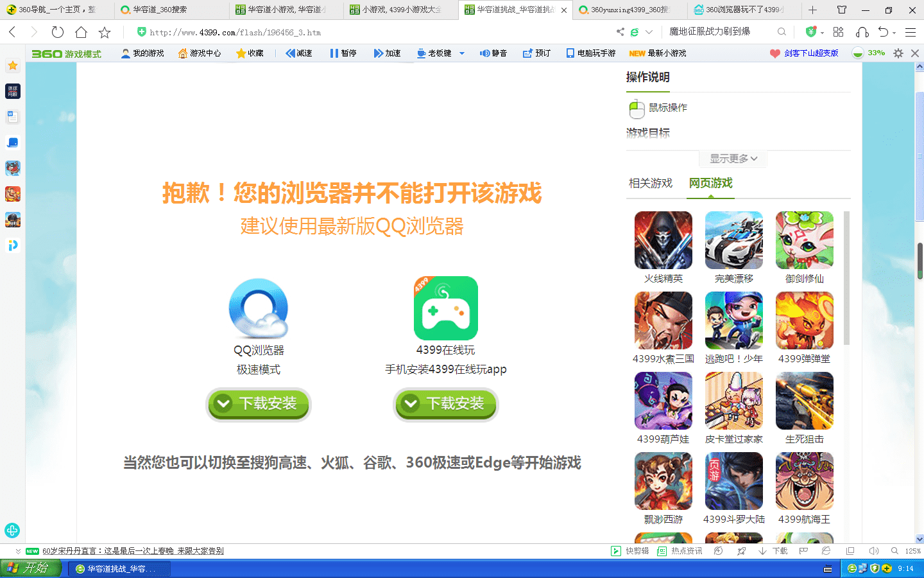Open 电脑玩手游 in game toolbar
Screen dimensions: 924x578
(x=591, y=53)
